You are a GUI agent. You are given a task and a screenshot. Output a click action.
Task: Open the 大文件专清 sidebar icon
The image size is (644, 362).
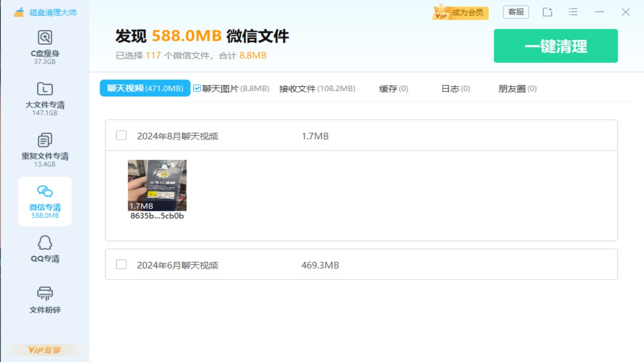tap(45, 89)
